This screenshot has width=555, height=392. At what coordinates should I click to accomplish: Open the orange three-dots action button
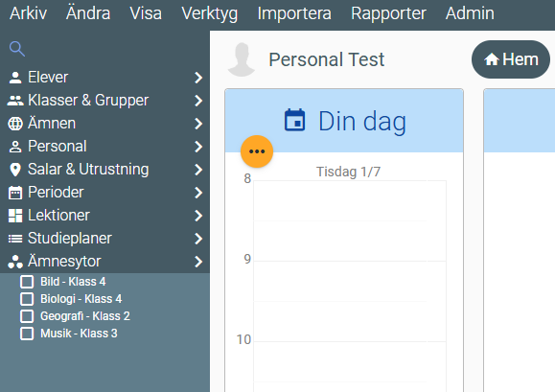(257, 151)
